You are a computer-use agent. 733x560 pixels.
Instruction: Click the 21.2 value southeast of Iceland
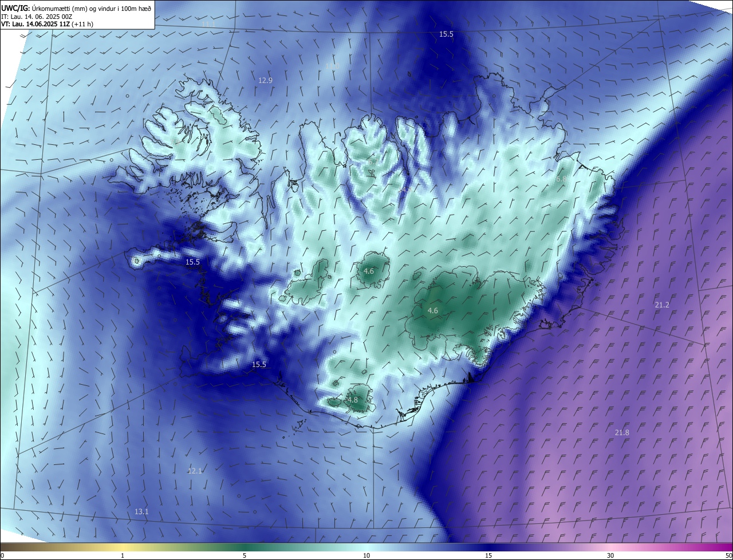(x=661, y=305)
